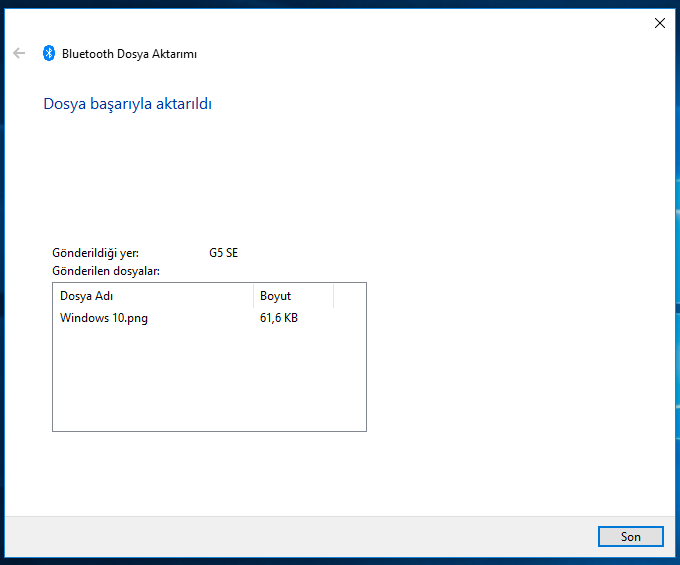This screenshot has height=565, width=680.
Task: Click the empty column header beside Boyut
Action: (x=349, y=296)
